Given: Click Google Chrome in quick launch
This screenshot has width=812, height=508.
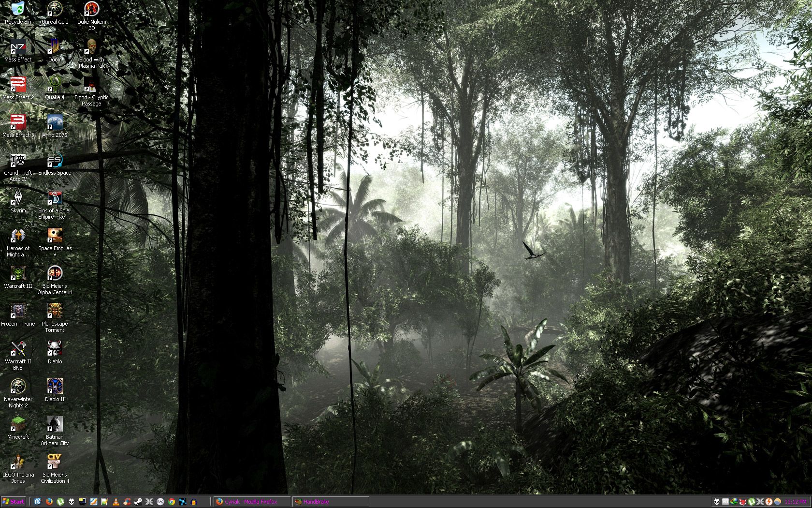Looking at the screenshot, I should pos(171,502).
